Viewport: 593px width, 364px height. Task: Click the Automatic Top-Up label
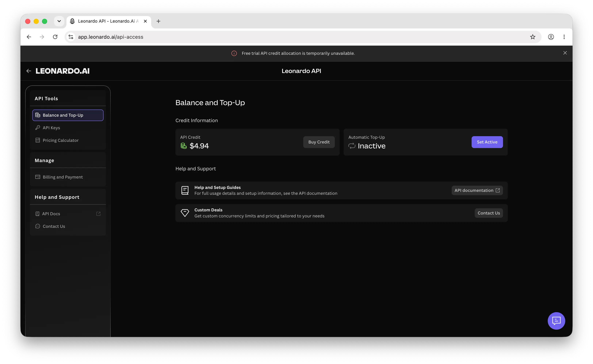pos(366,137)
